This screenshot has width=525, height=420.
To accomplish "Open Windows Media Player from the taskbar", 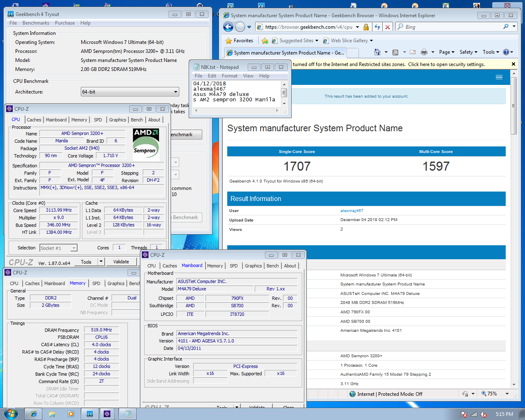I will click(71, 414).
